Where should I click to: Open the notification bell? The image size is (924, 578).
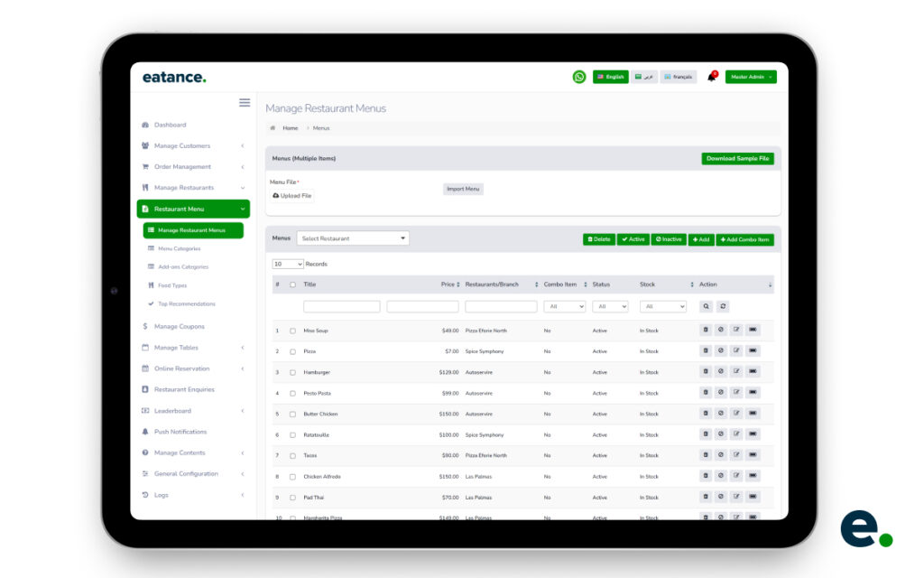coord(711,76)
